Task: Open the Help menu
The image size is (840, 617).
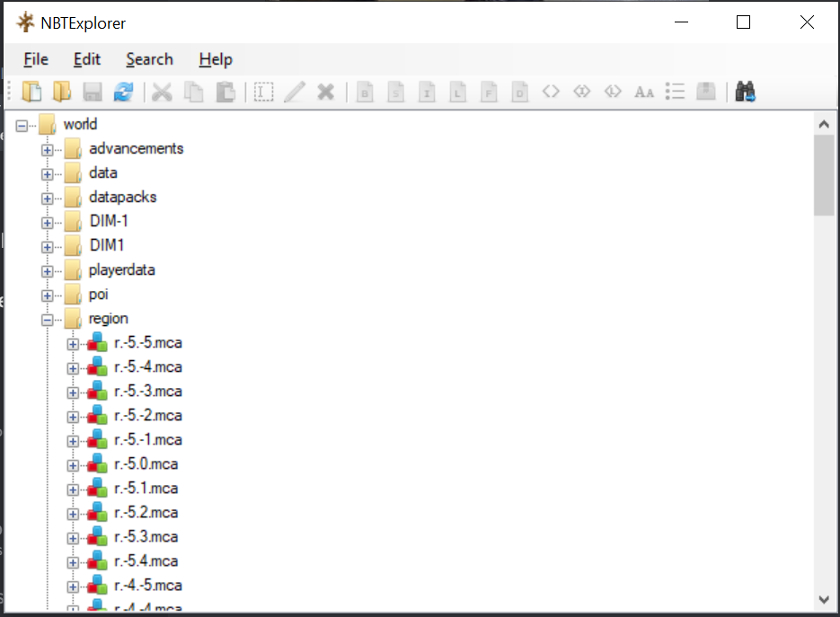Action: (216, 59)
